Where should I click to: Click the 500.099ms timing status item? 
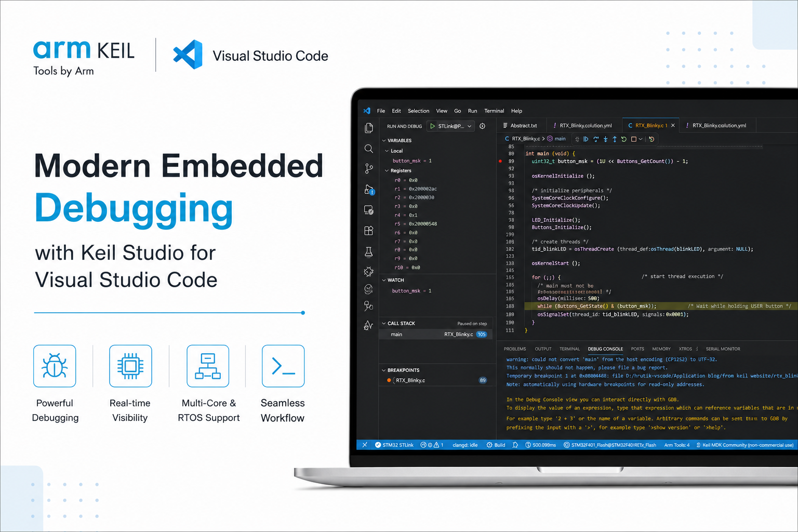(x=540, y=445)
